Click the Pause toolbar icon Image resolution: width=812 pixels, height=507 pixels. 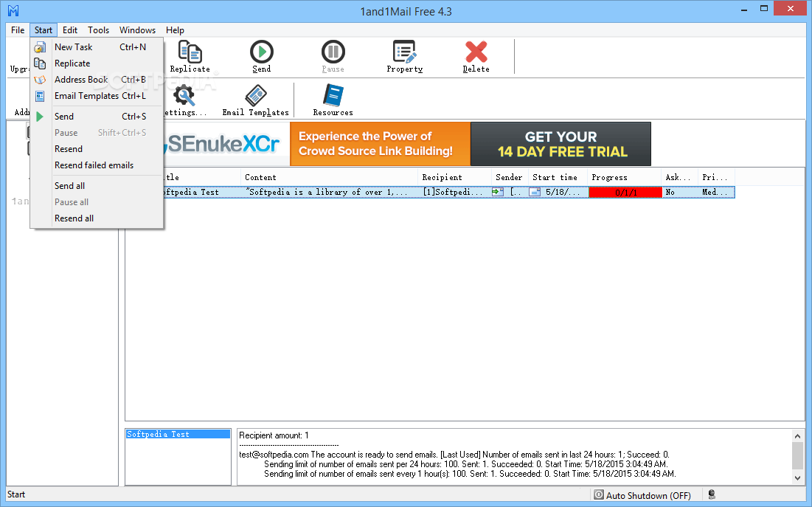(x=333, y=52)
